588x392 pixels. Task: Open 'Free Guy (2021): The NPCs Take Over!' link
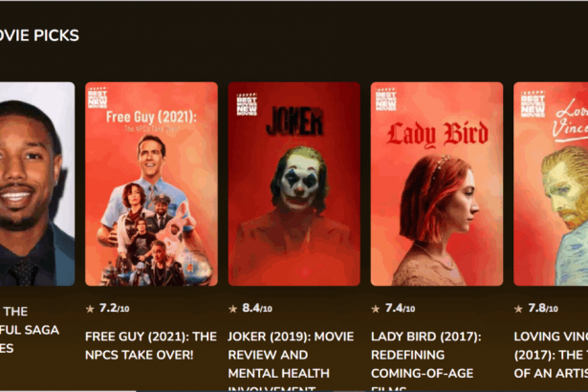pos(151,345)
